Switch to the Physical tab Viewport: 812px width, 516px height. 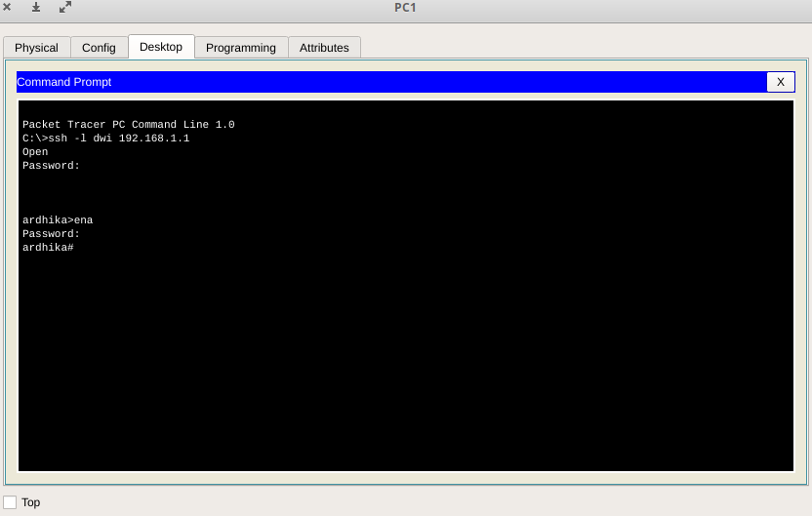click(x=36, y=48)
